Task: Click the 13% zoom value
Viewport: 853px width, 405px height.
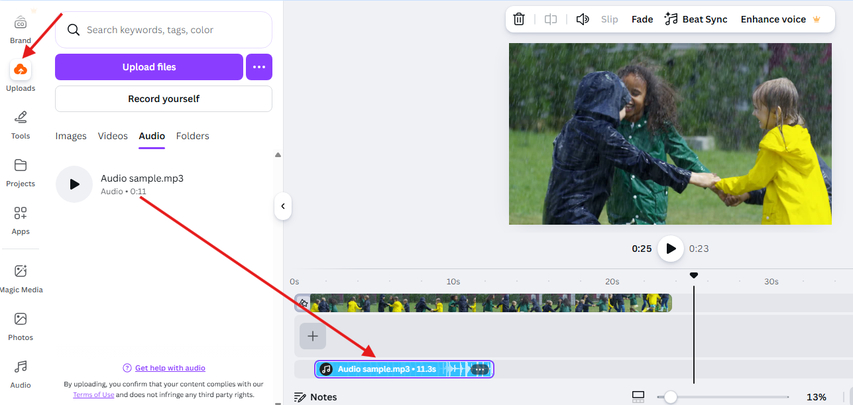Action: point(816,397)
